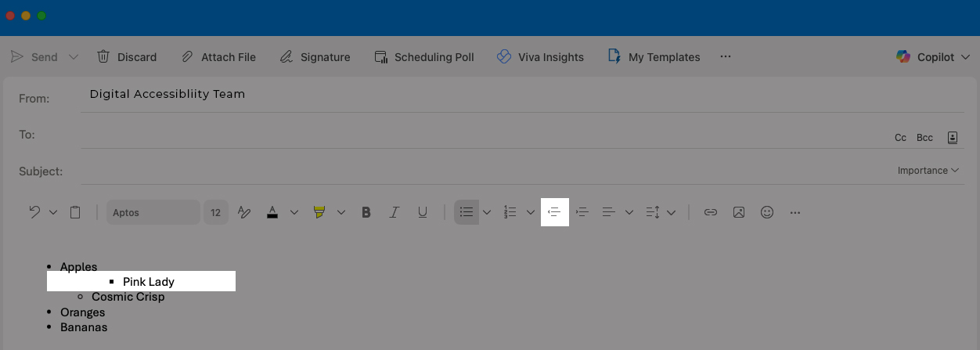Expand the Importance dropdown
This screenshot has height=350, width=980.
928,171
